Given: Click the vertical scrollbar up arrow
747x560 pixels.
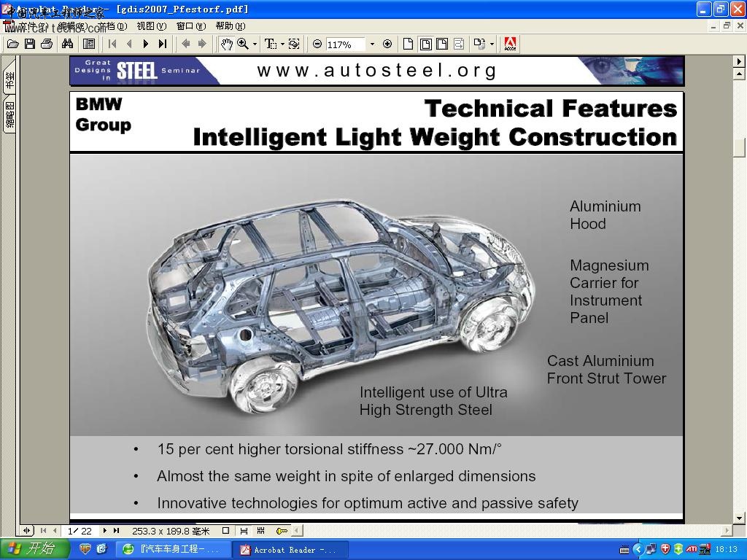Looking at the screenshot, I should coord(739,74).
